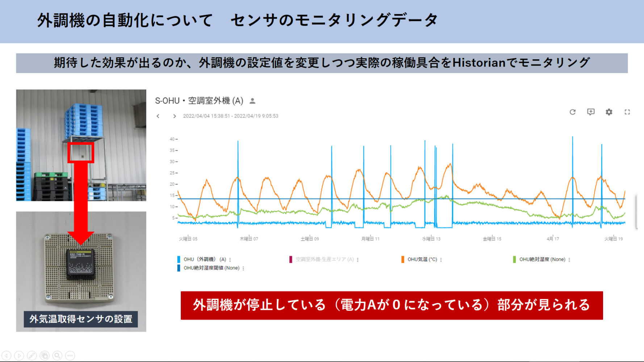Open the add comment icon
644x362 pixels.
[x=591, y=112]
